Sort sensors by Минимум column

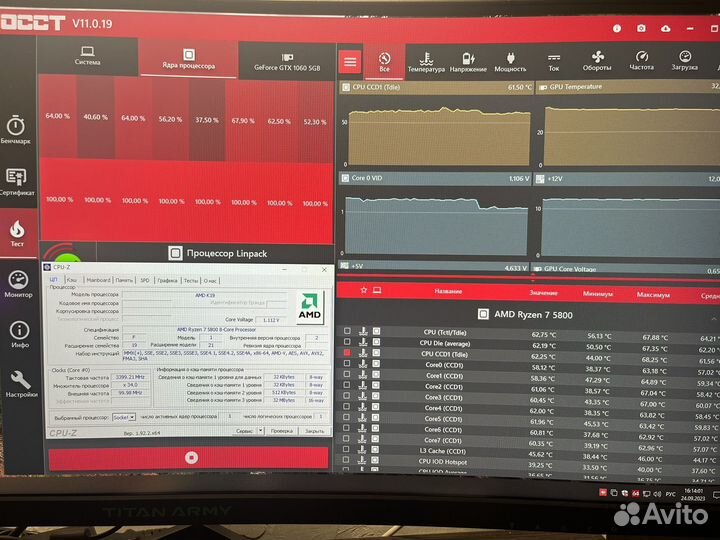click(597, 293)
